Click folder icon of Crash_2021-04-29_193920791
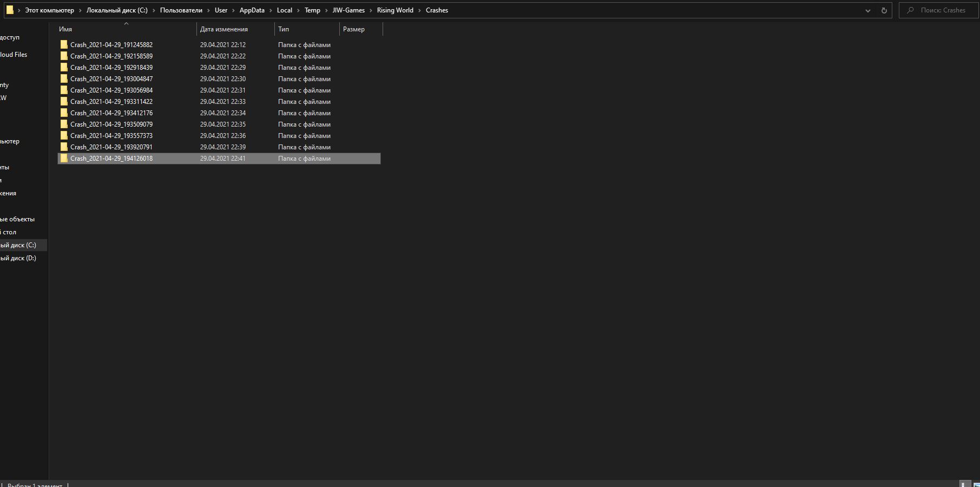 point(64,147)
